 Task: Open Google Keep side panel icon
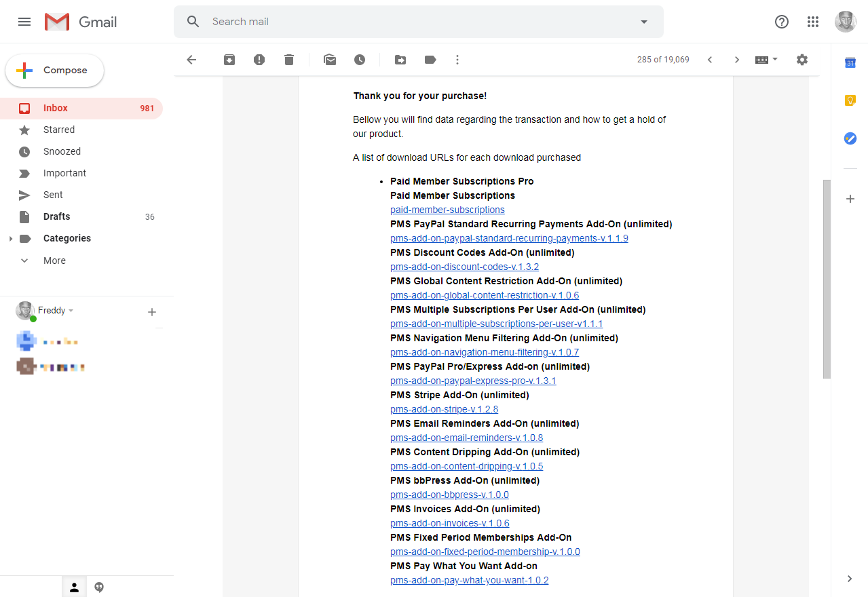click(x=850, y=100)
